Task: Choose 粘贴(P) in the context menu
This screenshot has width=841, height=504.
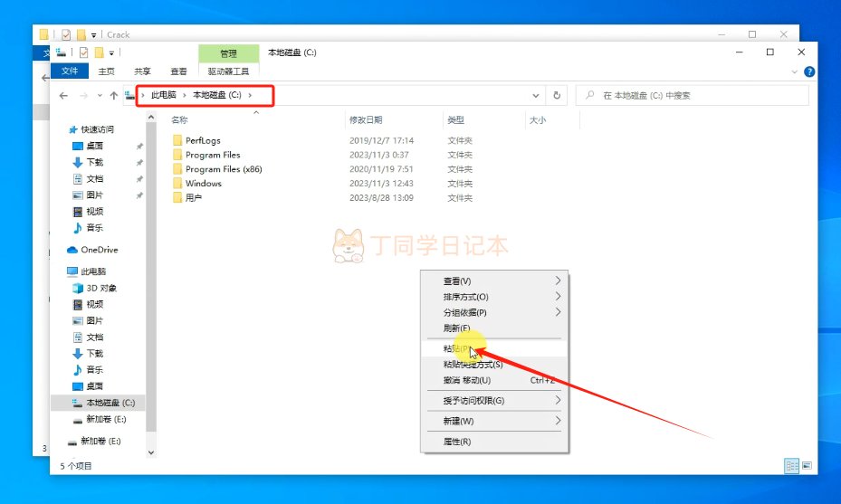Action: 456,348
